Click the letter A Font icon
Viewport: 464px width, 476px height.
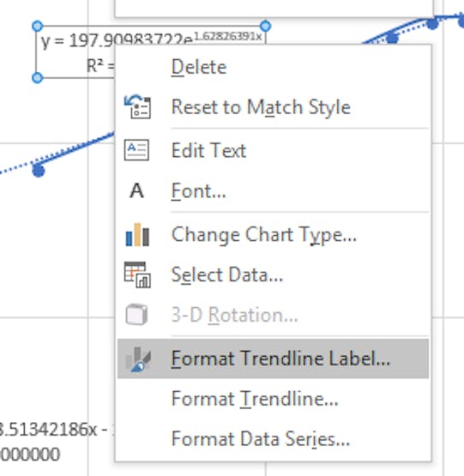136,191
